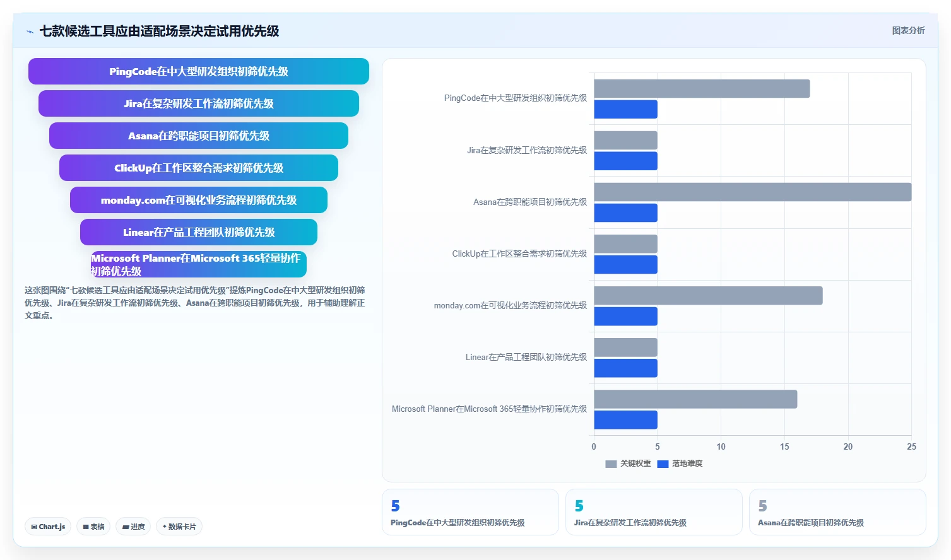Click the 数据卡片 tag chip
Viewport: 951px width, 560px height.
179,527
